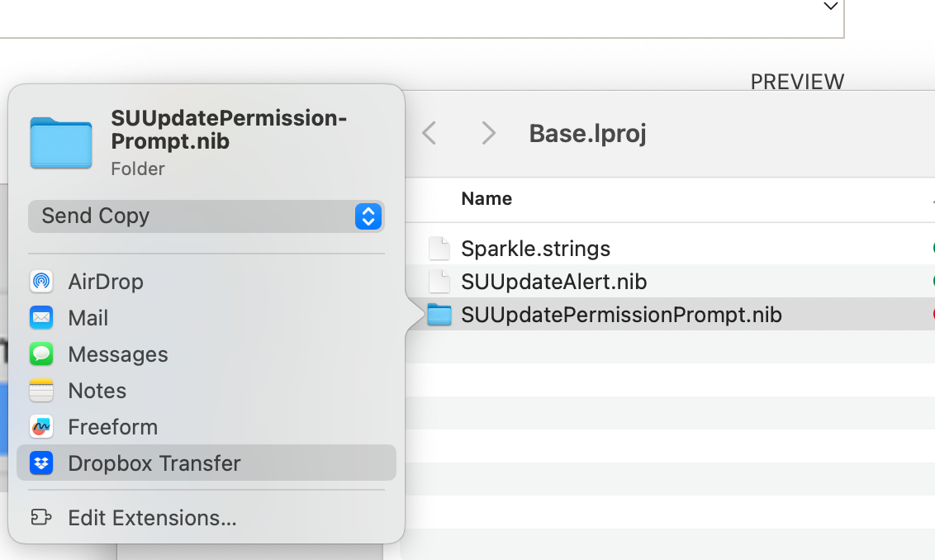Click the Edit Extensions puzzle icon

(41, 518)
